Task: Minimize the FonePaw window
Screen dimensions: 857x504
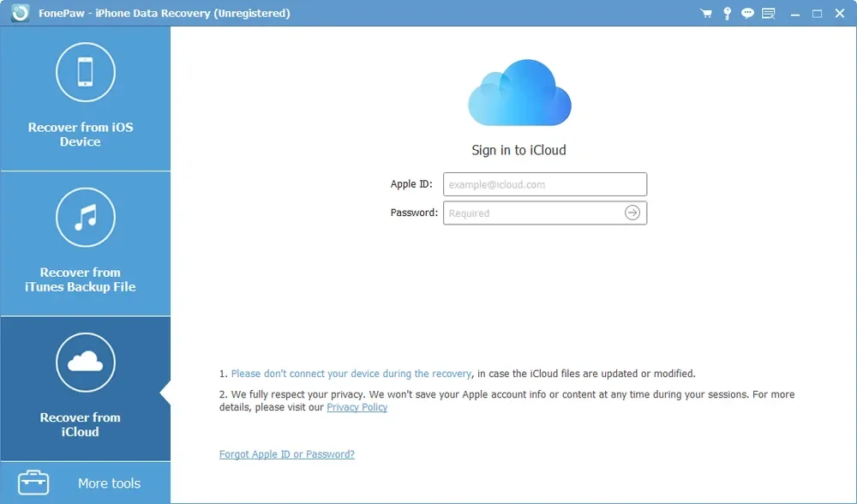Action: pos(796,13)
